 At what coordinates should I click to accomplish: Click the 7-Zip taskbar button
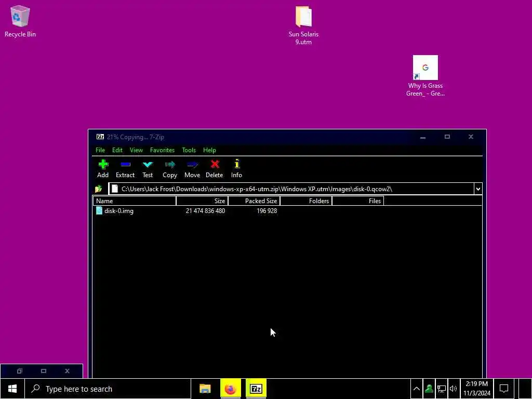(256, 389)
